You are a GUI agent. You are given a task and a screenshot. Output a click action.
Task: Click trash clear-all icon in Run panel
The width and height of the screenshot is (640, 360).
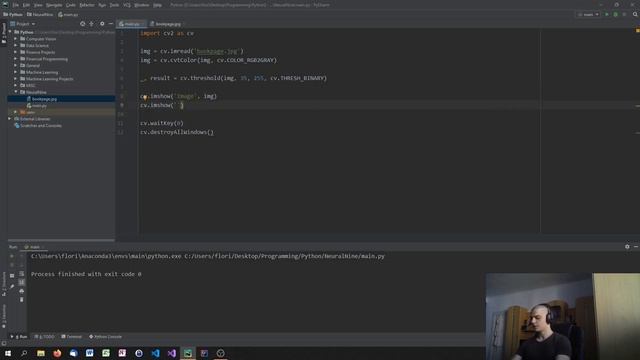point(22,299)
